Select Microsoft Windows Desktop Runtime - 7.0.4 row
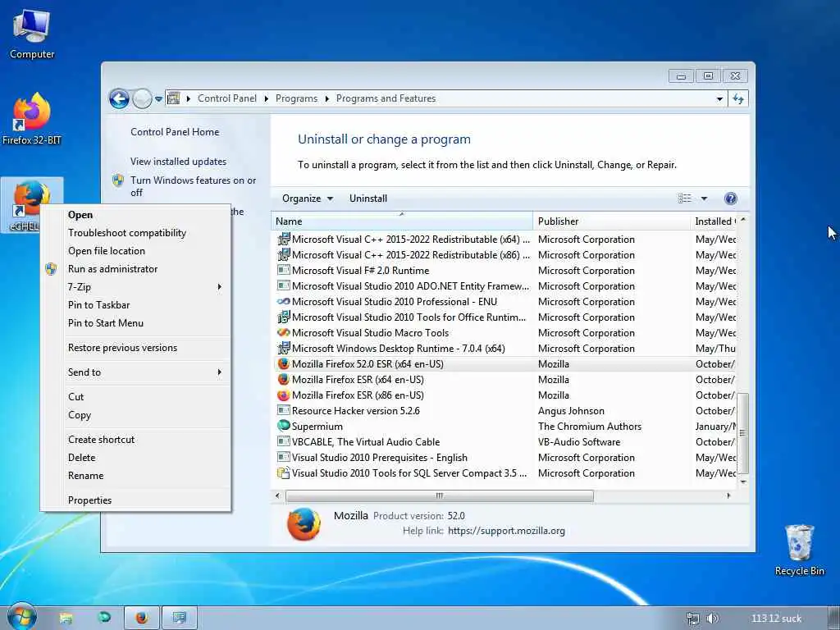Viewport: 840px width, 630px height. [x=504, y=348]
